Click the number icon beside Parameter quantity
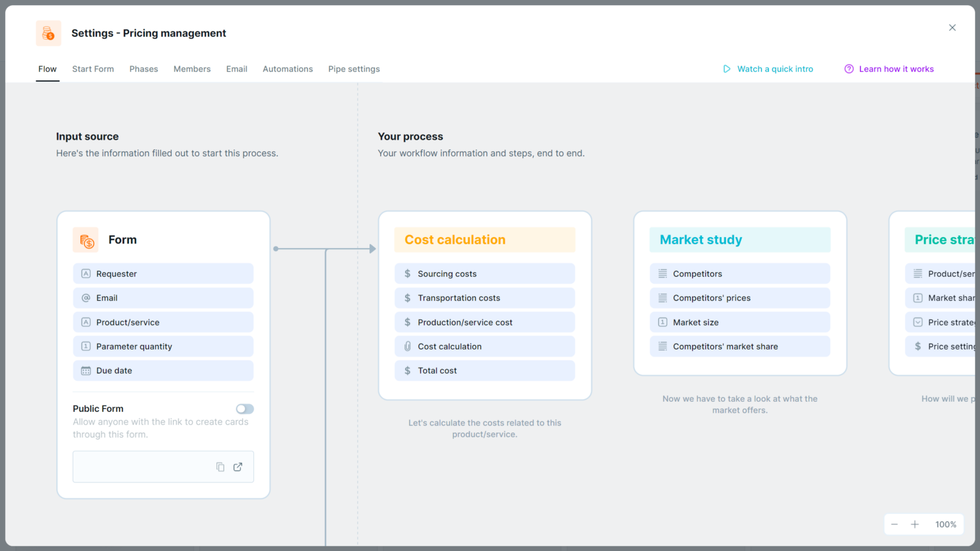The width and height of the screenshot is (980, 551). 86,346
